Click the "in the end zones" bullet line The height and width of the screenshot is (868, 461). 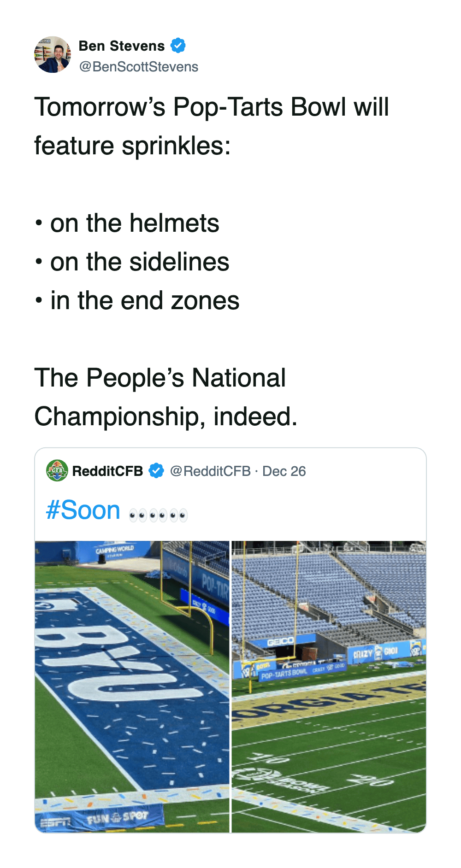(x=145, y=300)
